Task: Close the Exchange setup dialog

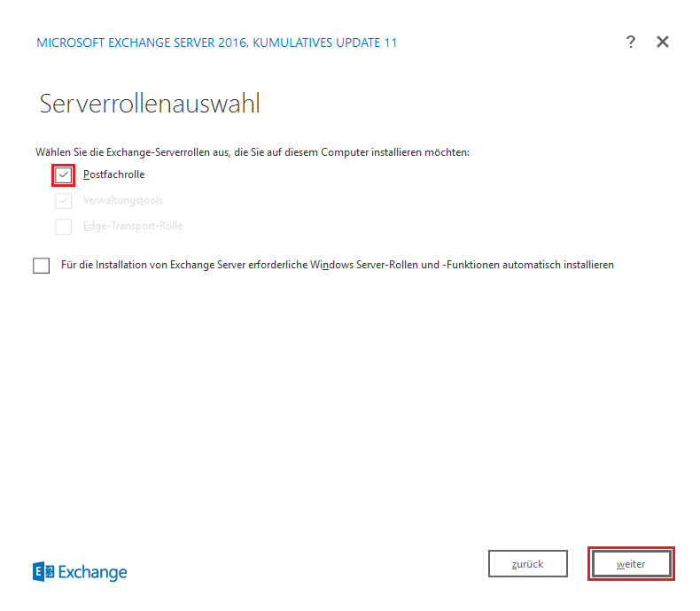Action: click(663, 42)
